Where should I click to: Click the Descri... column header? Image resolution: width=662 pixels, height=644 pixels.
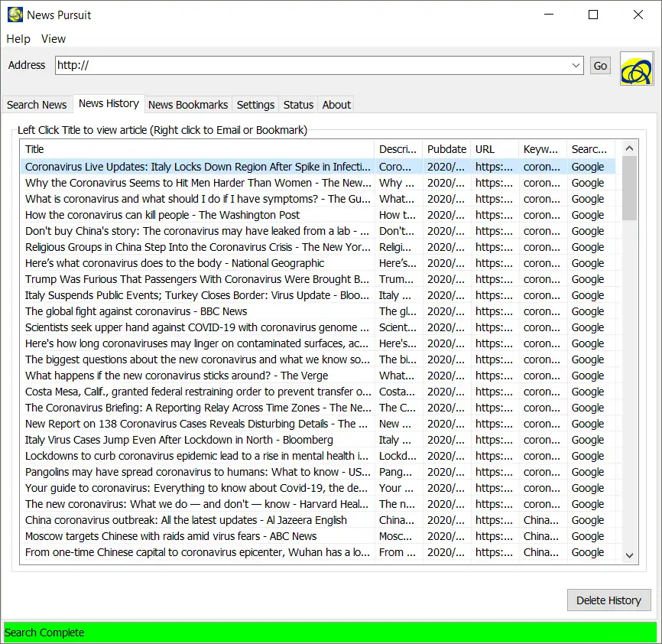coord(398,149)
